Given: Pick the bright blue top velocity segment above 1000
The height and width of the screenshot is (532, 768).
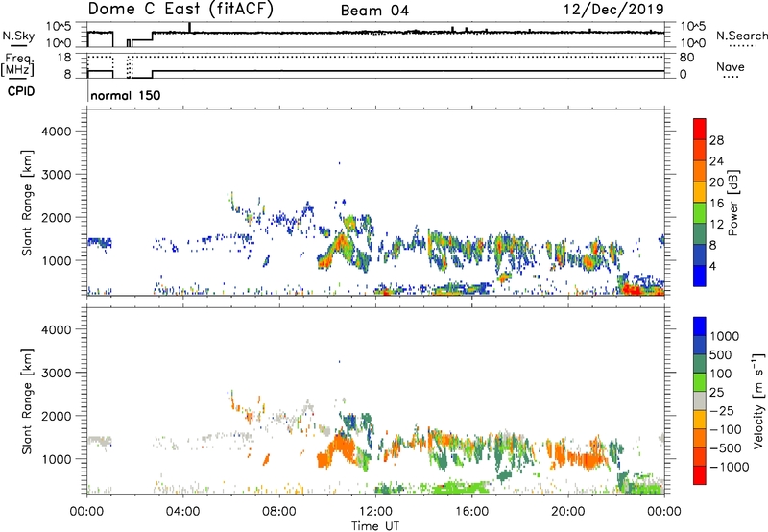Looking at the screenshot, I should click(700, 326).
